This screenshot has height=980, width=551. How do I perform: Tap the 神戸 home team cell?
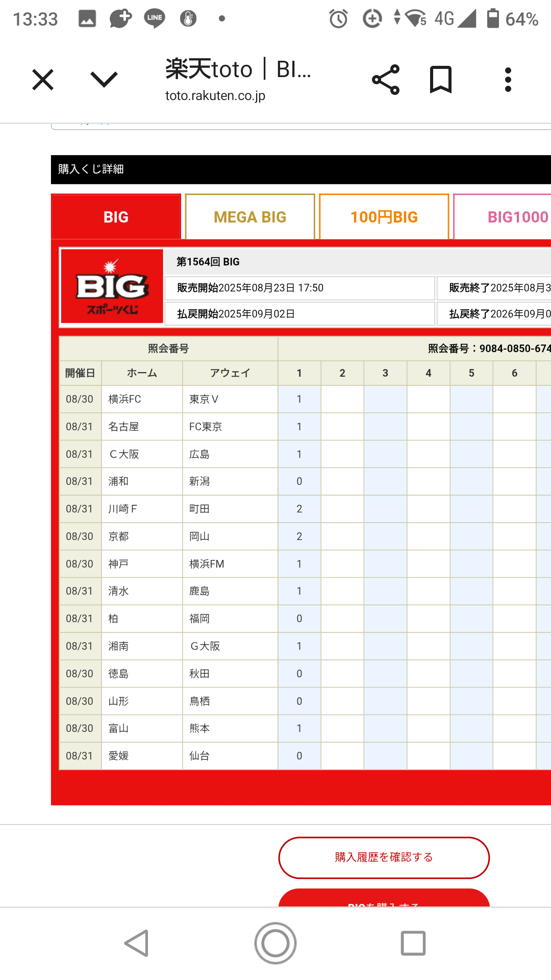click(142, 564)
